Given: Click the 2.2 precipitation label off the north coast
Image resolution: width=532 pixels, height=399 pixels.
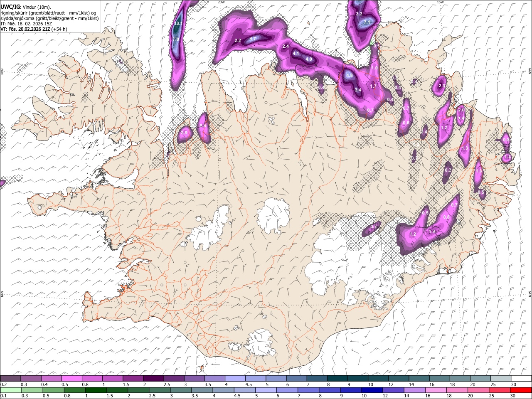Looking at the screenshot, I should (x=238, y=41).
